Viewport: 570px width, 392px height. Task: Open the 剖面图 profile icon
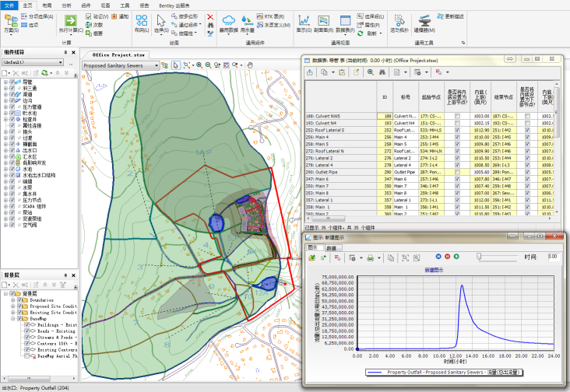coord(323,20)
